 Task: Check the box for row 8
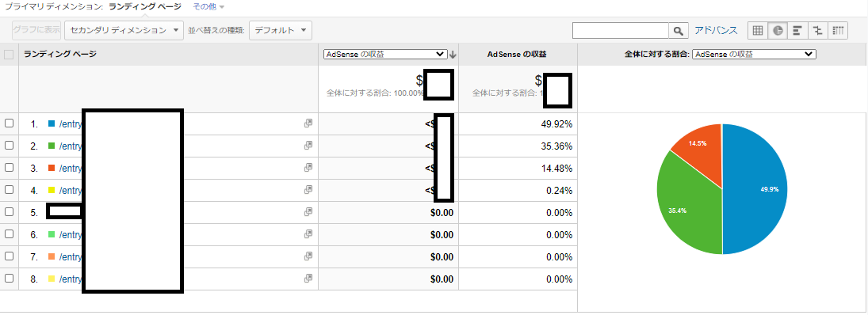(x=9, y=278)
